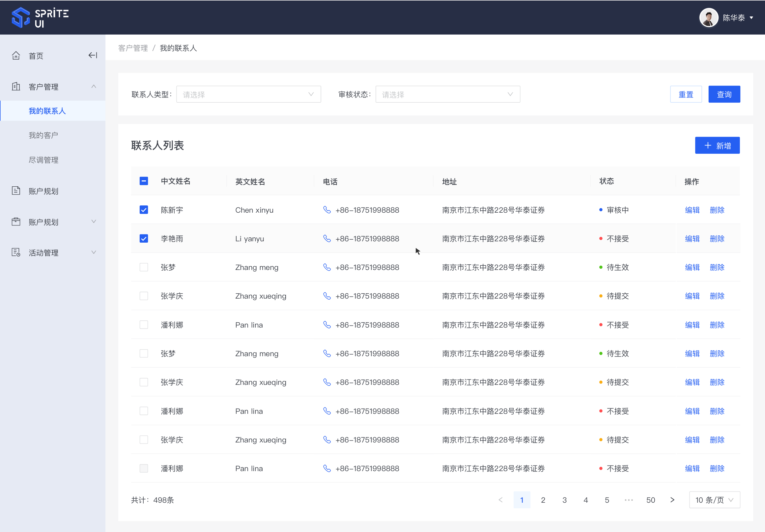Click the 新增 button
Screen dimensions: 765x532
(x=717, y=146)
